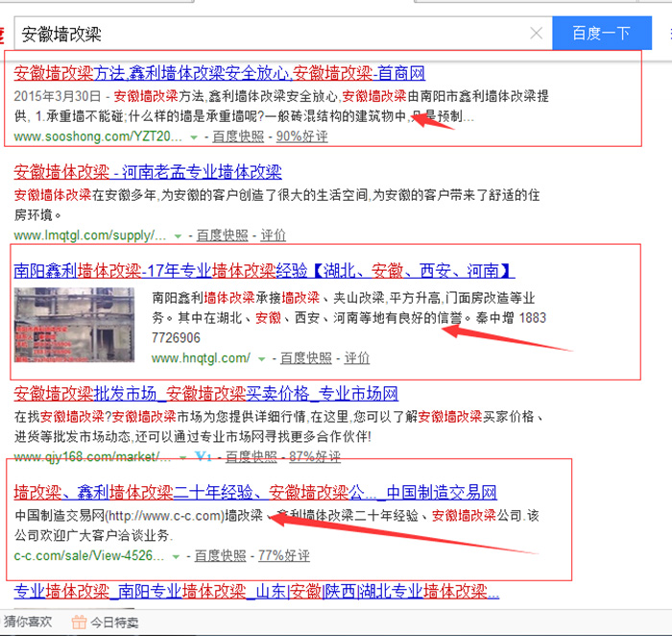
Task: Click the search input containing 安徽墙改梁
Action: coord(269,34)
